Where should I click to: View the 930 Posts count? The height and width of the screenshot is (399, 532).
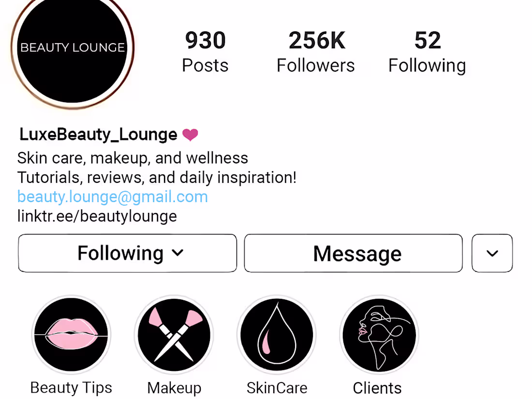[205, 52]
